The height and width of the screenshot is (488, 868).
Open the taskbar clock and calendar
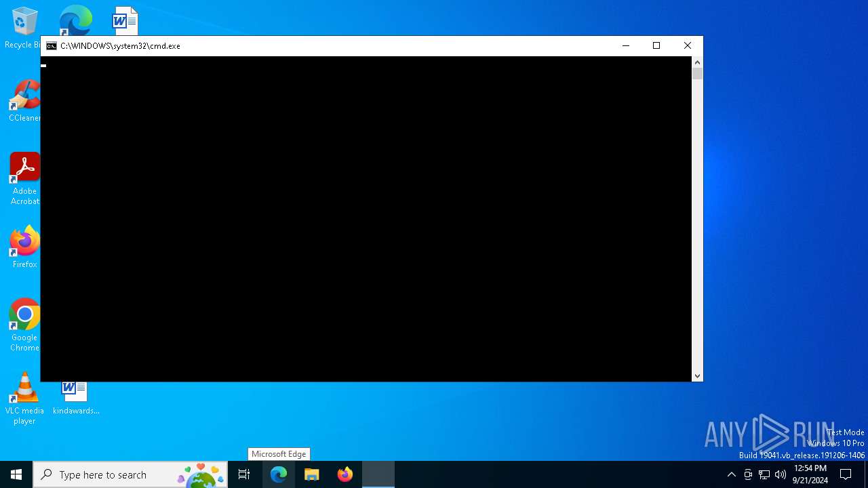(x=810, y=474)
